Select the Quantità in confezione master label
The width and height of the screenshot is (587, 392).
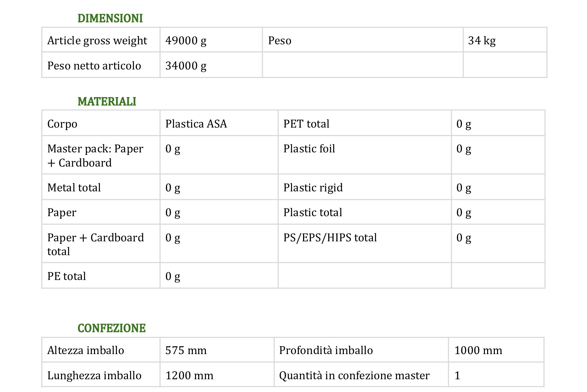click(354, 375)
